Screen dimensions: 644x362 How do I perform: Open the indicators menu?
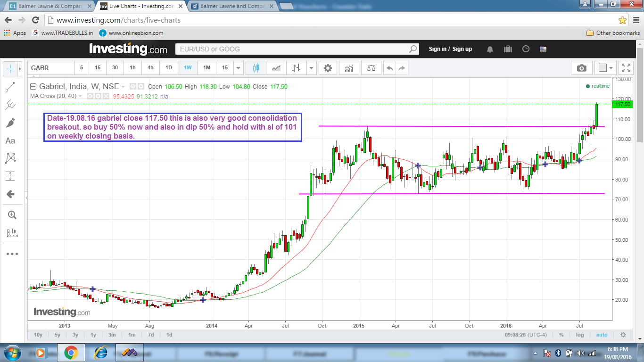(x=349, y=68)
